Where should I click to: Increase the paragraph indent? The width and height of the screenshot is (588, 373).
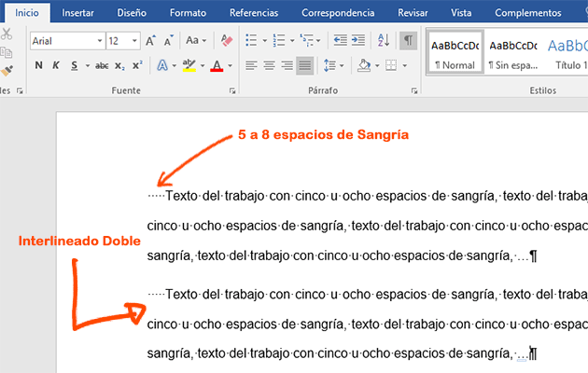(358, 40)
